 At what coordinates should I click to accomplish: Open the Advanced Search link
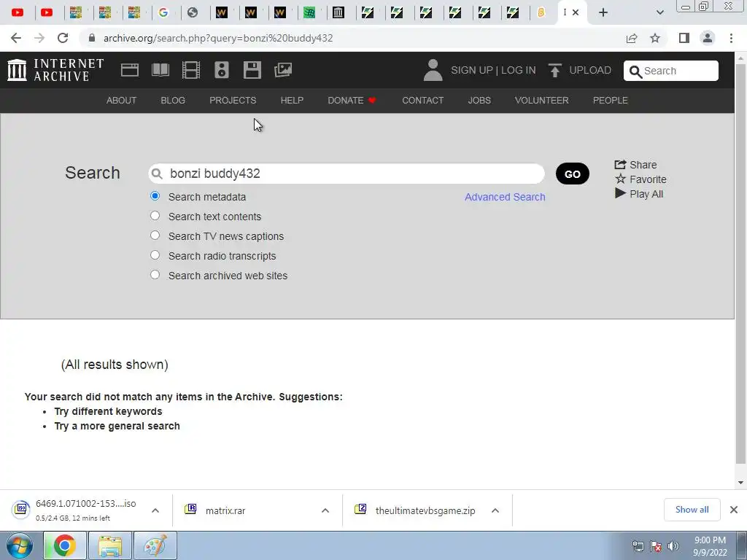(x=505, y=197)
